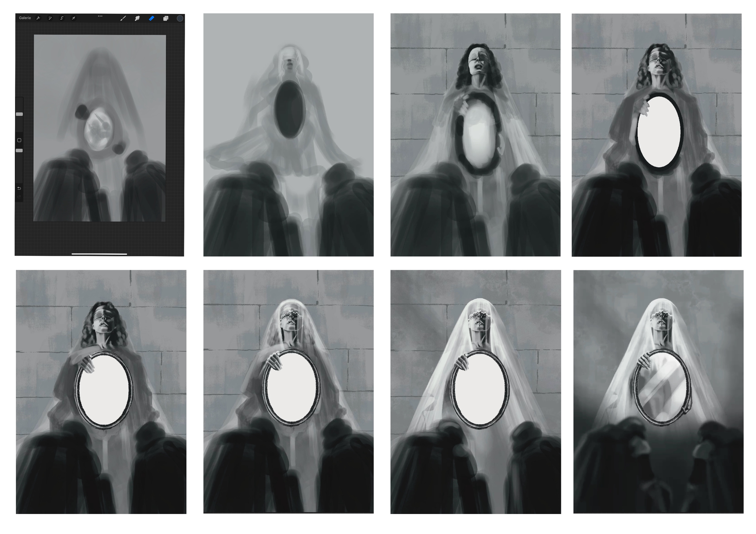The image size is (756, 534).
Task: Select the blue Eraser tool
Action: pos(152,18)
